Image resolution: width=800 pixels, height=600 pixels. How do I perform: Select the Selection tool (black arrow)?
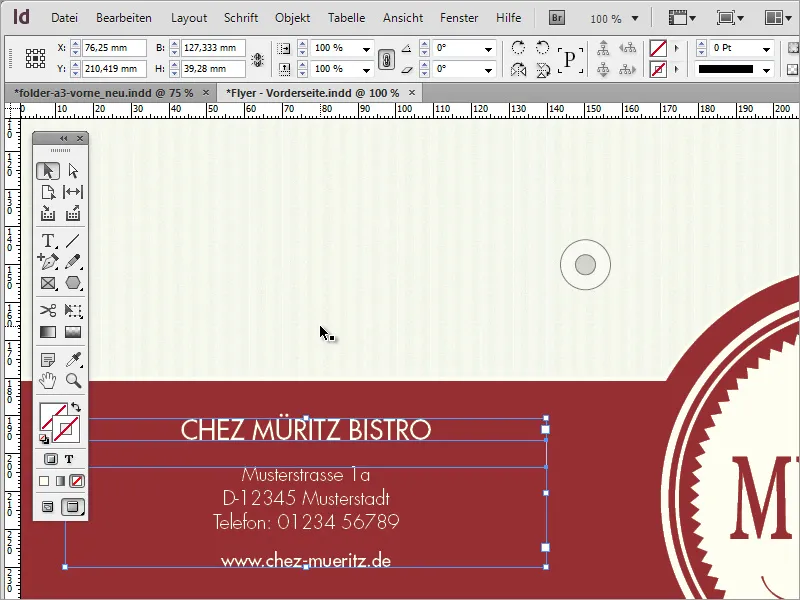[x=48, y=171]
